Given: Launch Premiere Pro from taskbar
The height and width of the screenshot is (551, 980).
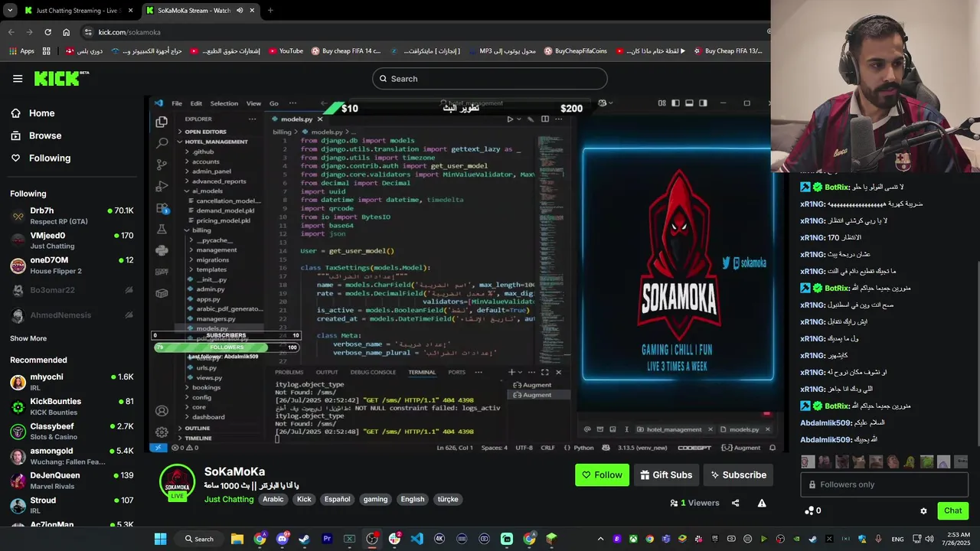Looking at the screenshot, I should click(x=327, y=539).
